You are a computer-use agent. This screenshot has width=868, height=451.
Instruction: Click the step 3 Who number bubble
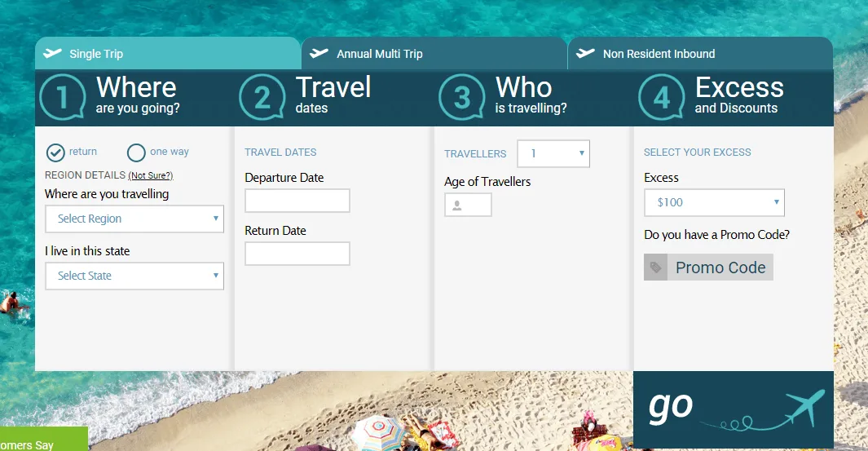(x=461, y=97)
